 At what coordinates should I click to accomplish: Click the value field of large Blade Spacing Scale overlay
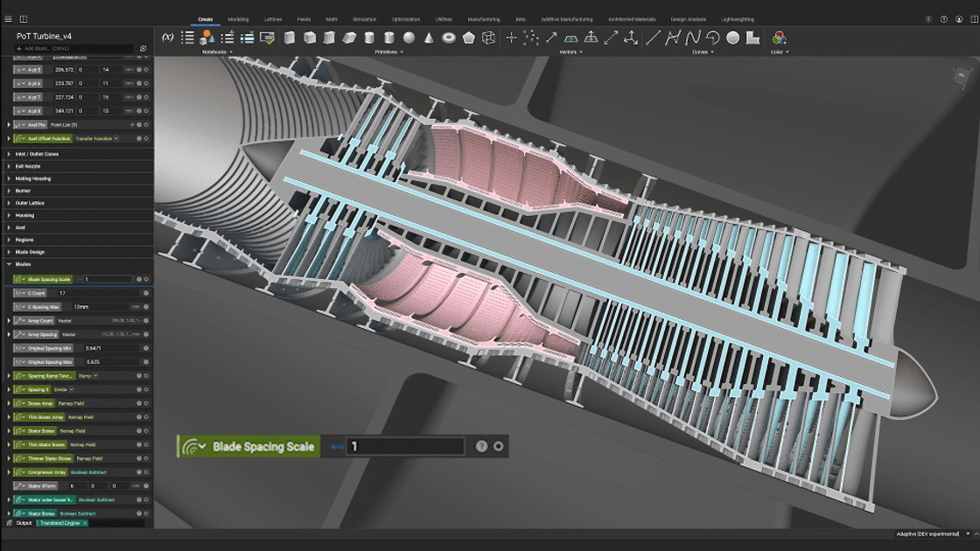405,446
